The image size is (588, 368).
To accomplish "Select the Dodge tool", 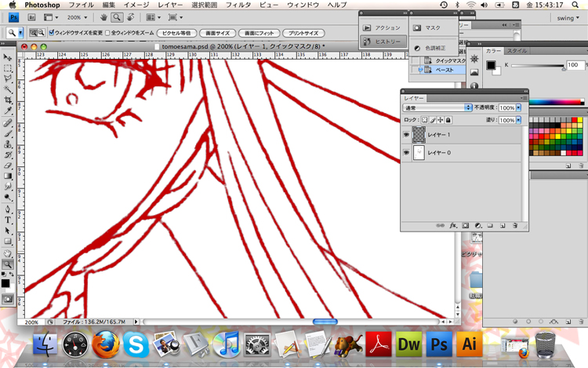I will tap(8, 197).
